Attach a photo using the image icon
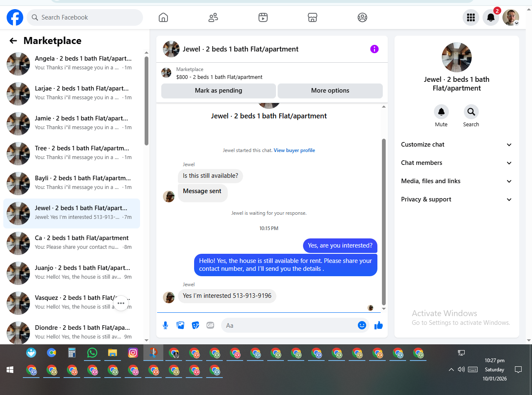 (x=180, y=325)
